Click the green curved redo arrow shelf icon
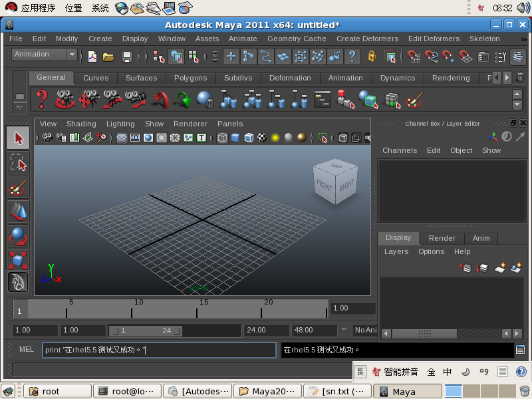 click(184, 99)
